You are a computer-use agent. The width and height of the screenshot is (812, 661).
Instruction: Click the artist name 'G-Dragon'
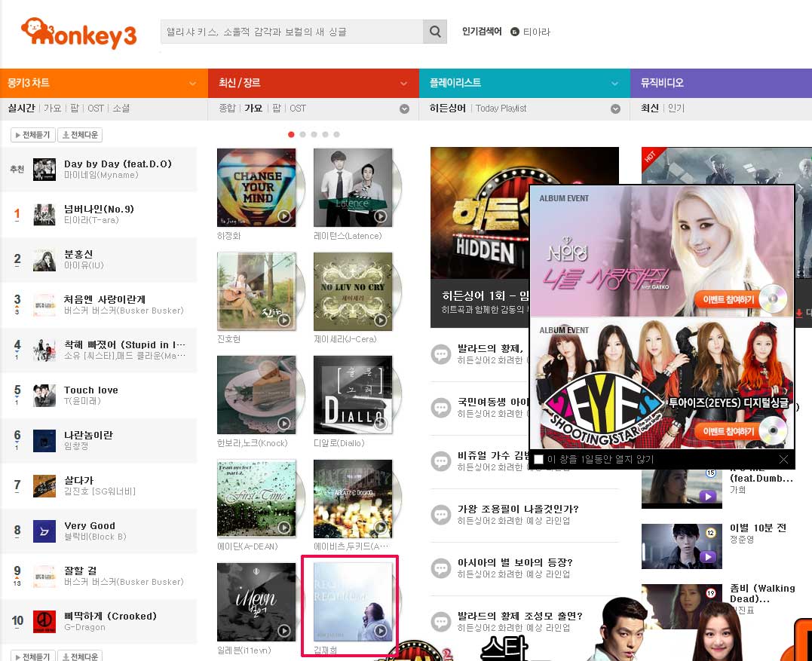[84, 627]
